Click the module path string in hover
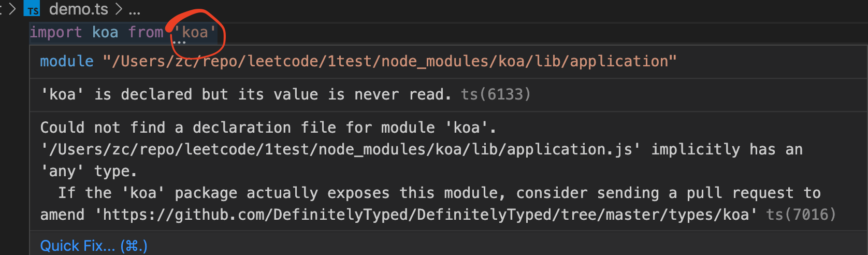The height and width of the screenshot is (255, 868). point(389,61)
